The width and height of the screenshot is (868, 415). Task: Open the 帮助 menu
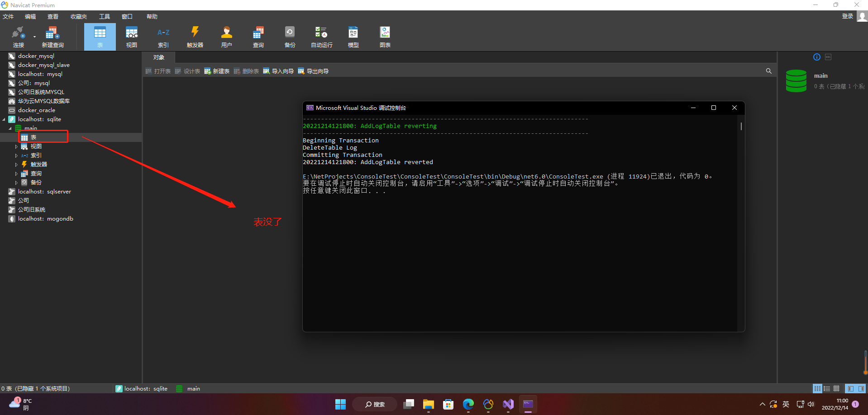click(x=152, y=17)
